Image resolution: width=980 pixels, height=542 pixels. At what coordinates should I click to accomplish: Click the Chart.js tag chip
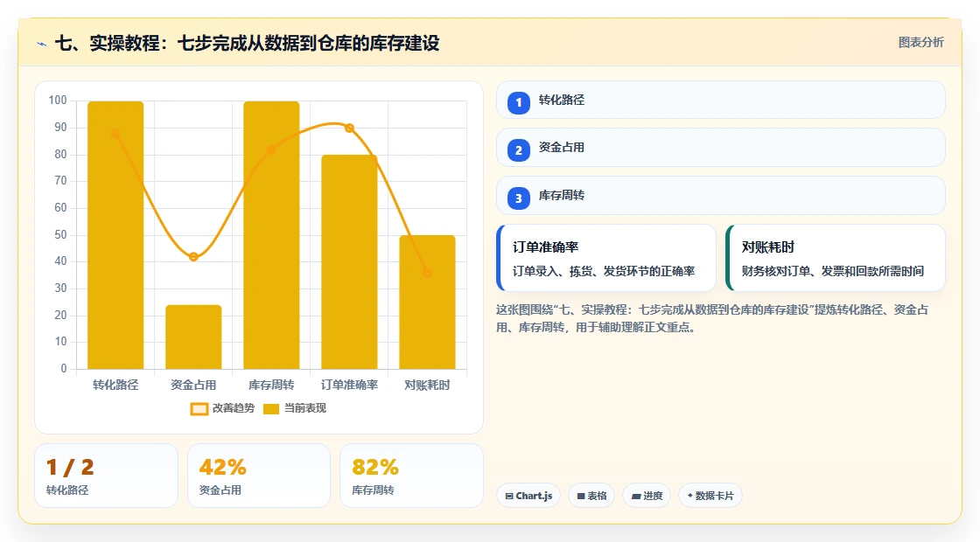(x=528, y=496)
